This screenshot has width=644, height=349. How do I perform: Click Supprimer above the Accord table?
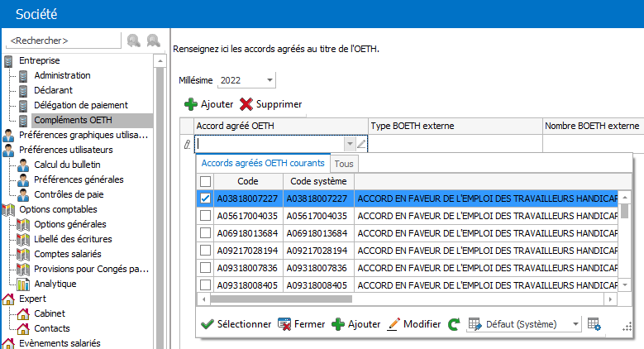[x=270, y=104]
